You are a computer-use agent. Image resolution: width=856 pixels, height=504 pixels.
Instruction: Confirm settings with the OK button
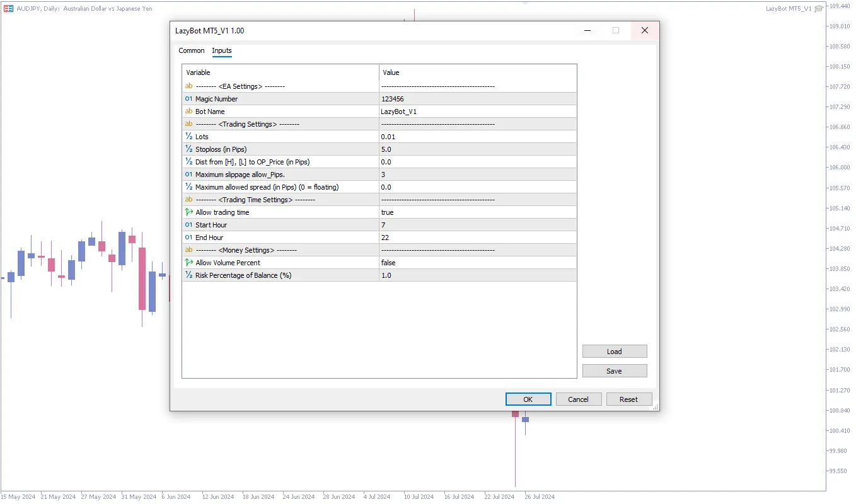pyautogui.click(x=528, y=399)
